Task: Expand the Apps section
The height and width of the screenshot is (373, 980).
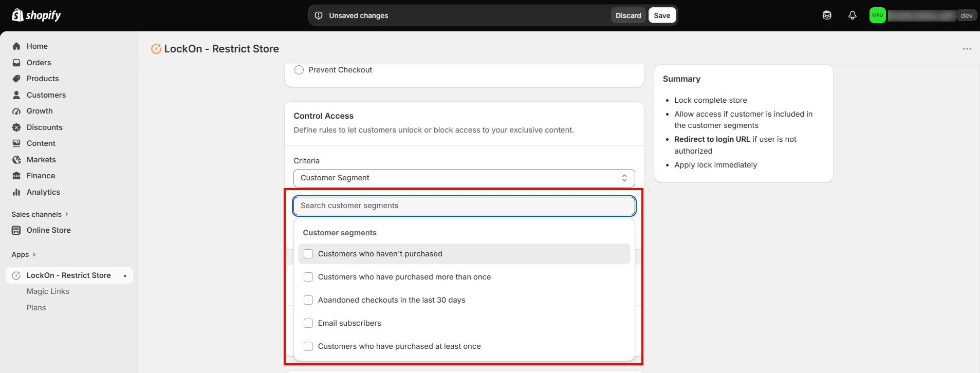Action: tap(24, 254)
